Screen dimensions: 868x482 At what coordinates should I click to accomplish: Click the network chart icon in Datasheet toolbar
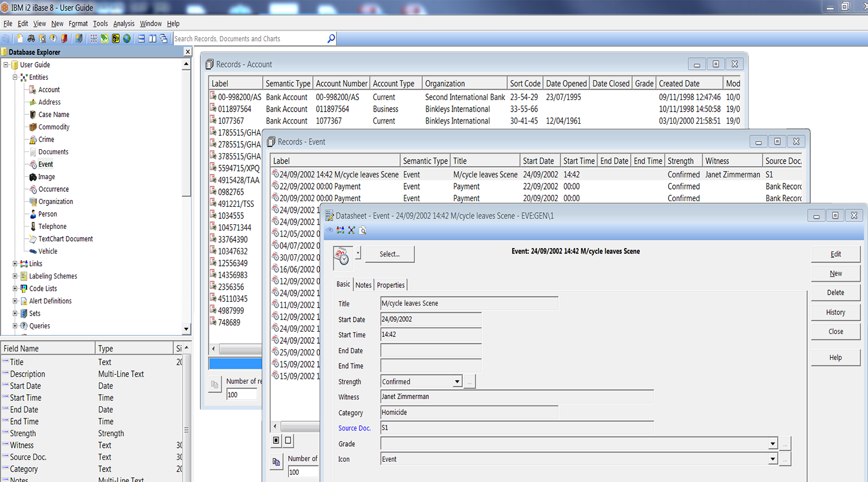pyautogui.click(x=351, y=230)
